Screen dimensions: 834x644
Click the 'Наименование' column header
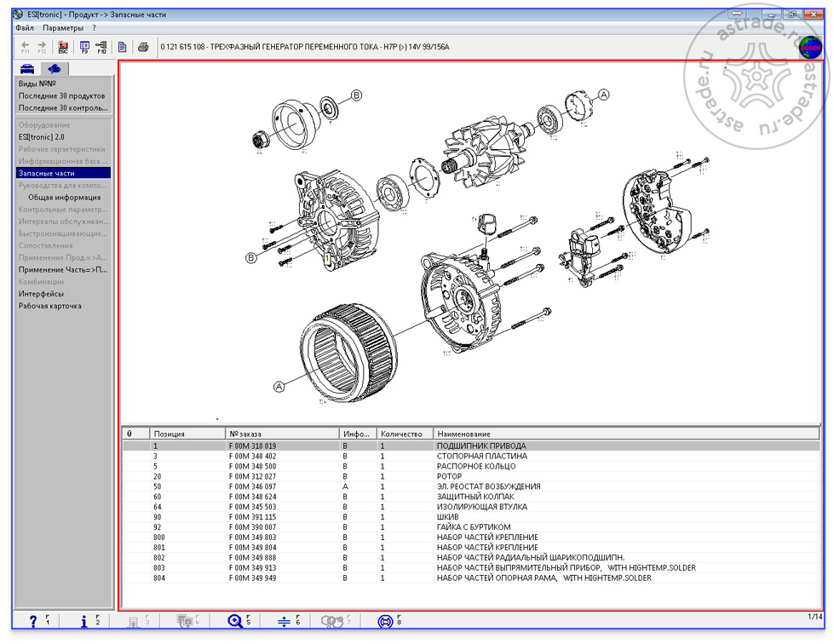(463, 434)
